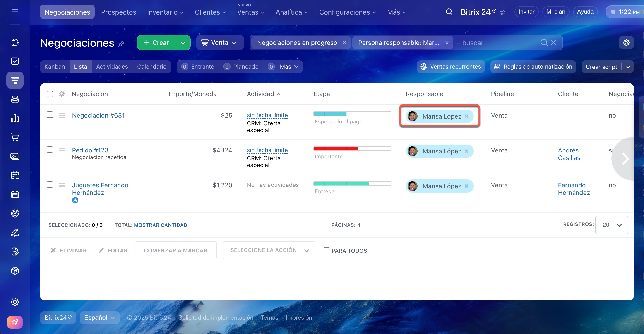Check the box for Negociación #631 row
This screenshot has width=644, height=334.
click(x=50, y=115)
